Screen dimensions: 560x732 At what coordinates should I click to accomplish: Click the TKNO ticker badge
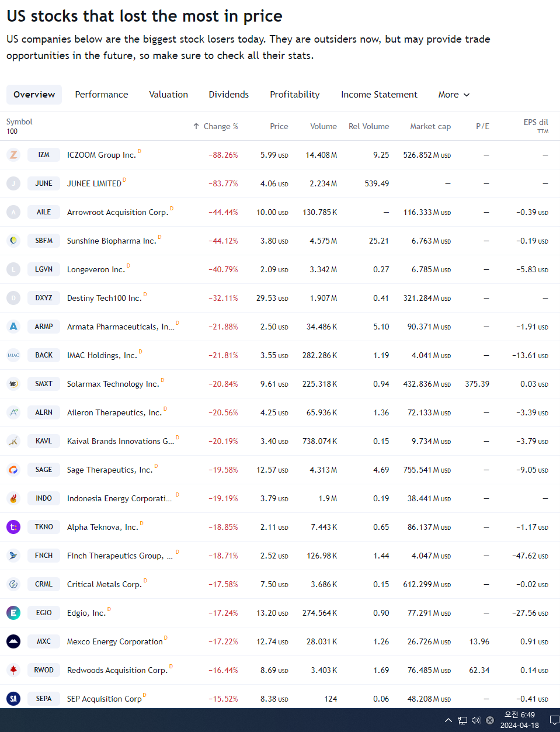pos(44,527)
